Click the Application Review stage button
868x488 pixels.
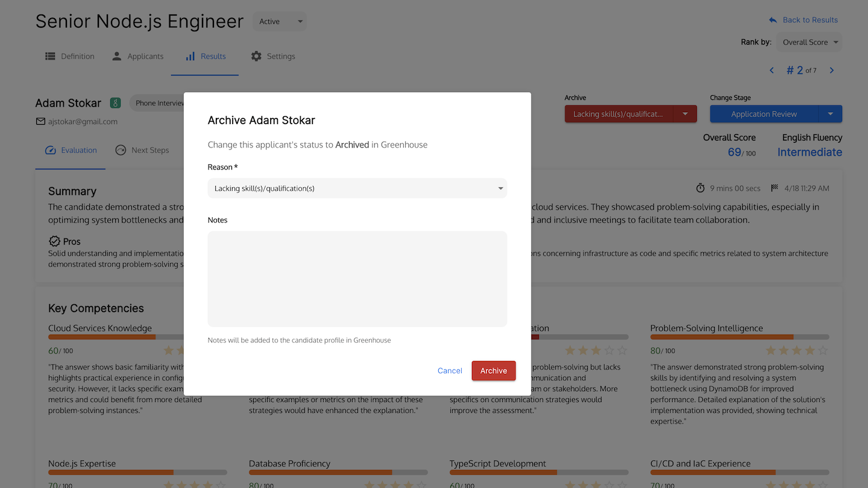pyautogui.click(x=764, y=114)
